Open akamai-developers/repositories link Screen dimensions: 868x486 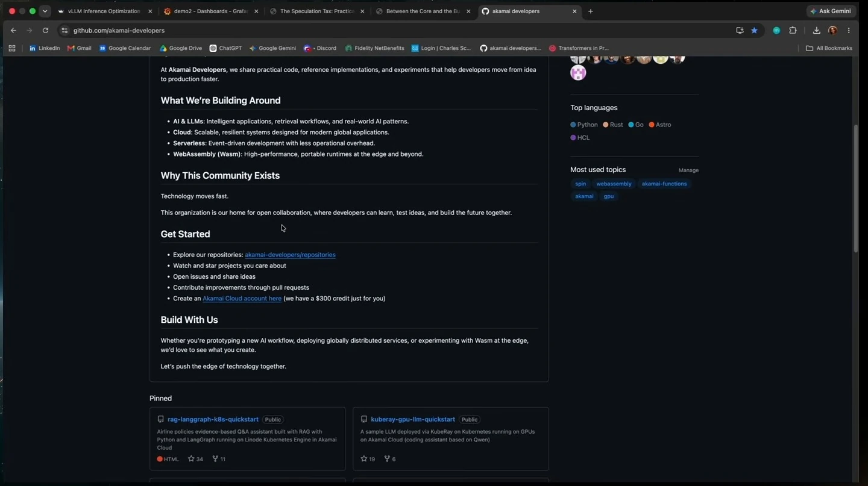(x=290, y=255)
